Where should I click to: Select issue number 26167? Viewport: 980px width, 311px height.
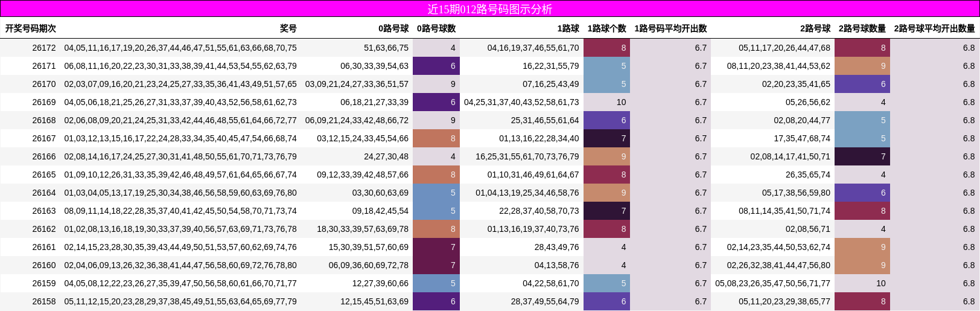coord(44,138)
